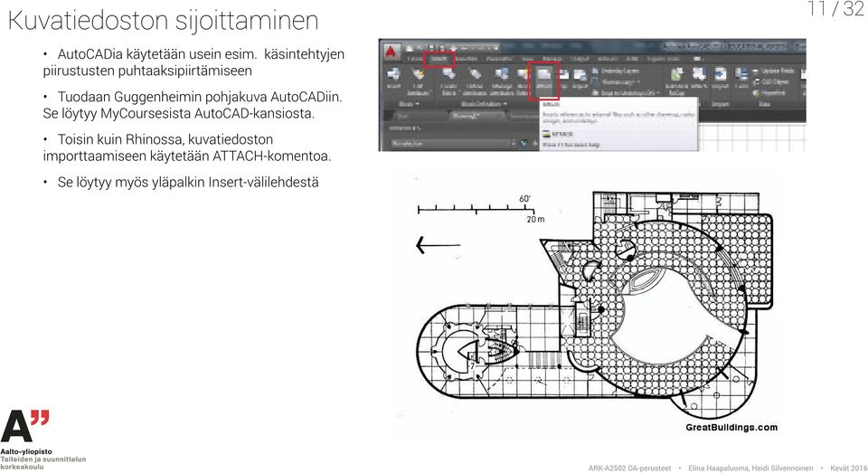
Task: Click OLE Object in the Data panel
Action: (771, 82)
